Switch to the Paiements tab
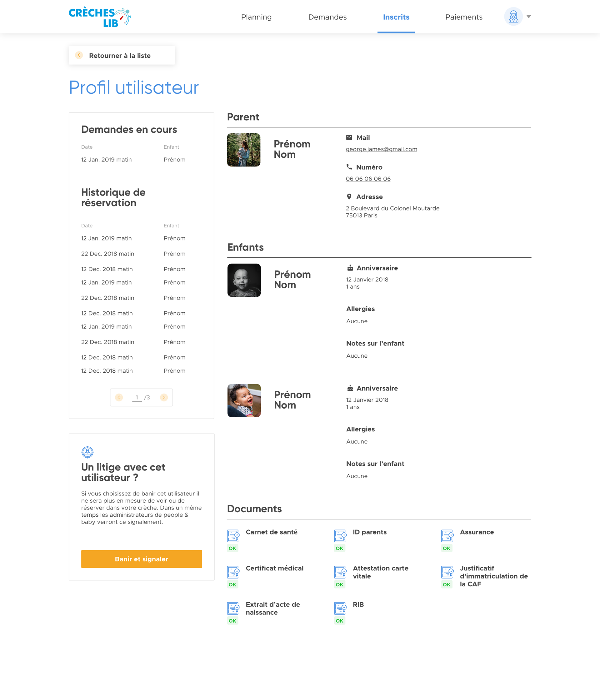 pyautogui.click(x=464, y=17)
